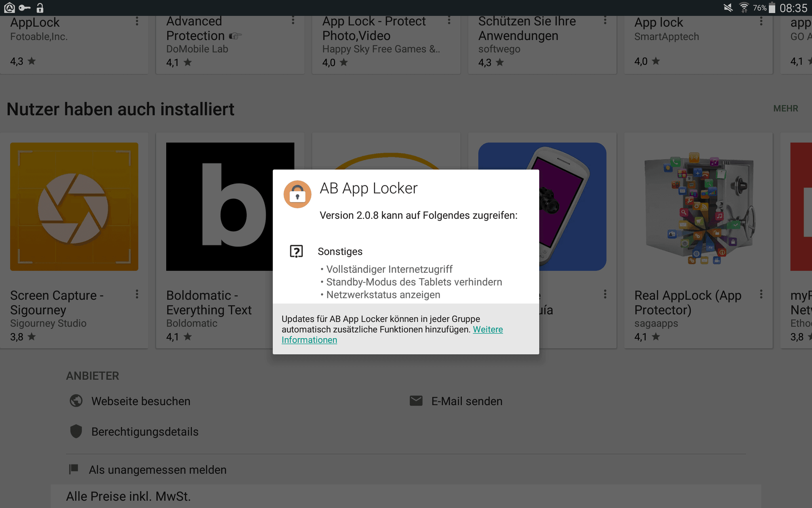Image resolution: width=812 pixels, height=508 pixels.
Task: Open overflow menu for Screen Capture - Sigourney
Action: [137, 294]
